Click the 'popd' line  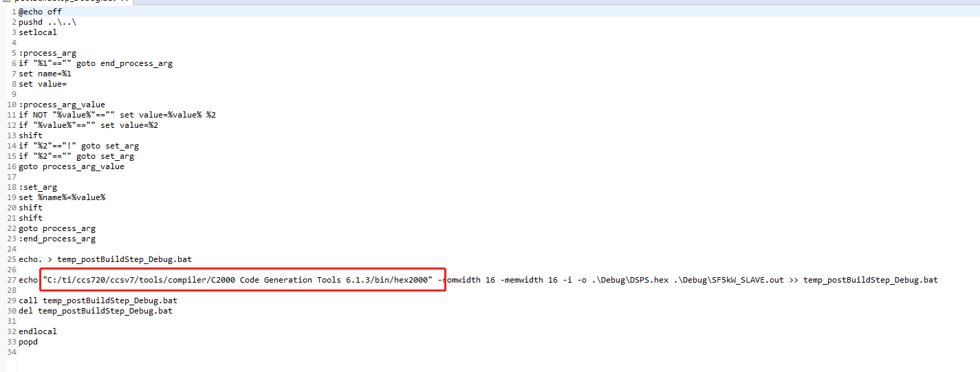tap(28, 342)
